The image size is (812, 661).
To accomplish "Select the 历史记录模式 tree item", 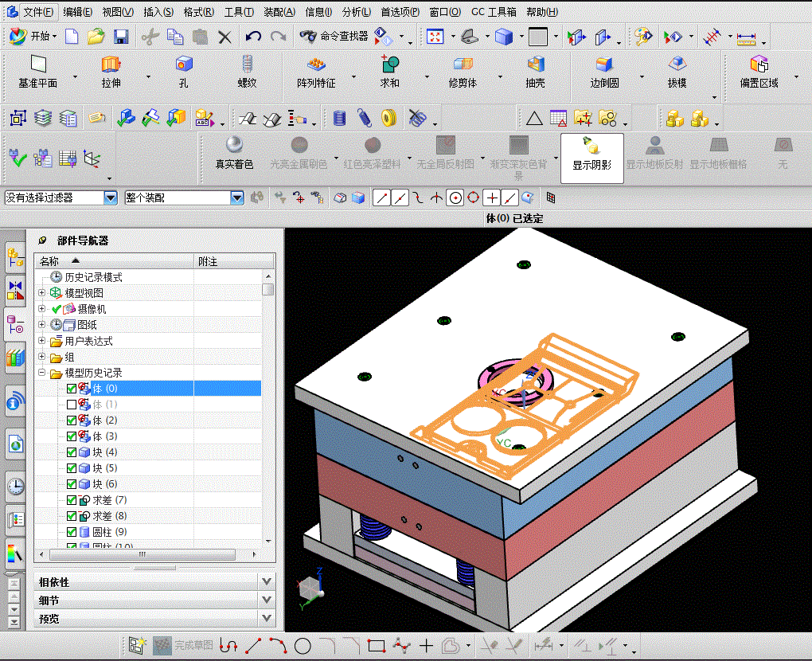I will click(x=93, y=277).
